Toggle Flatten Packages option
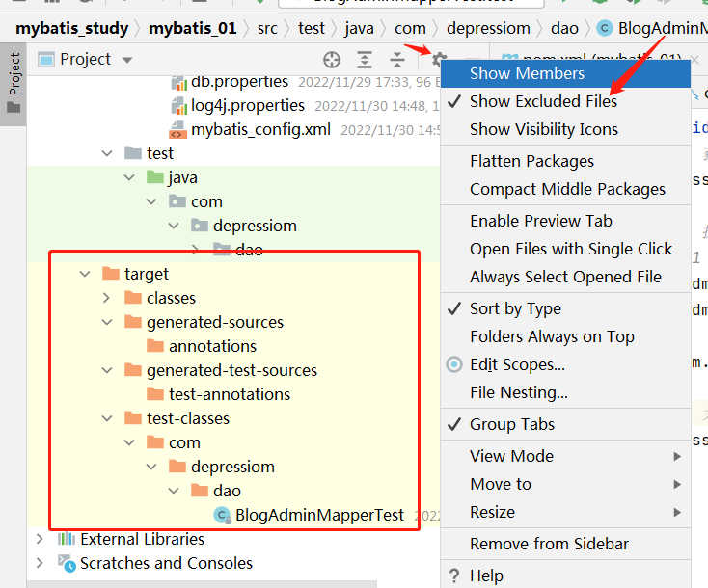 point(566,162)
